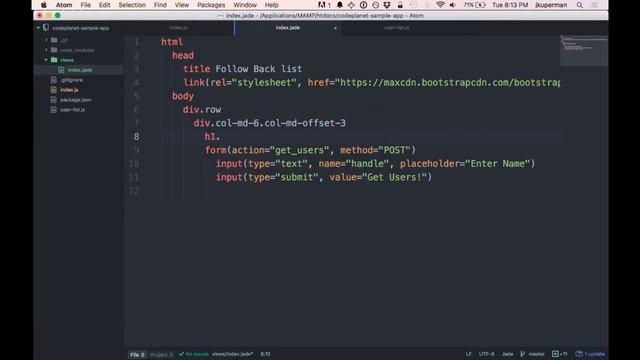Change the UTF-8 encoding
Image resolution: width=640 pixels, height=360 pixels.
tap(487, 354)
